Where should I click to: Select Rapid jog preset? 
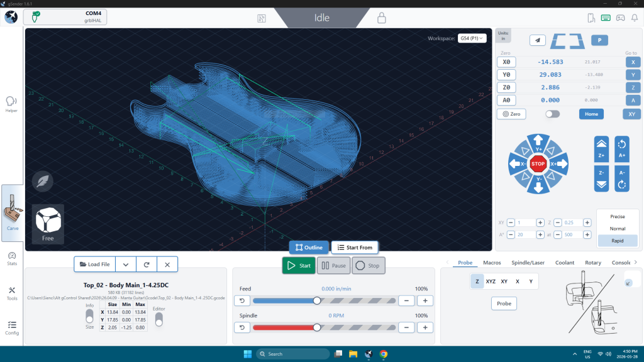click(618, 241)
